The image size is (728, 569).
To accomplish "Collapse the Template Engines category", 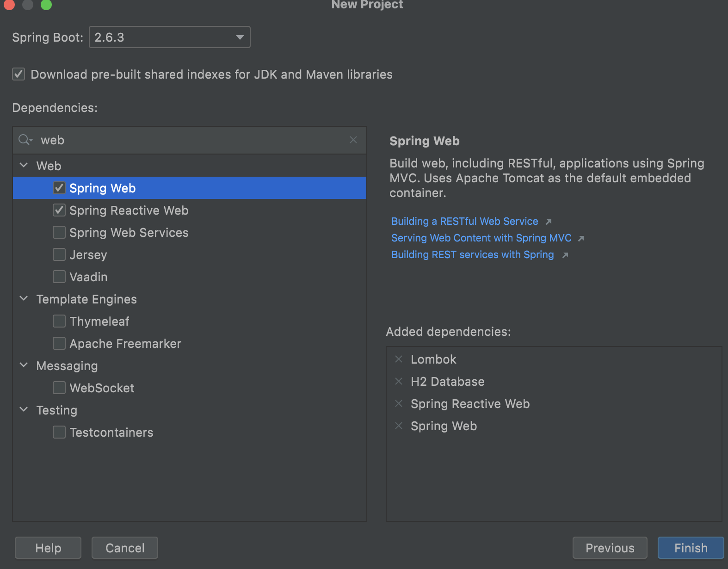I will tap(24, 298).
